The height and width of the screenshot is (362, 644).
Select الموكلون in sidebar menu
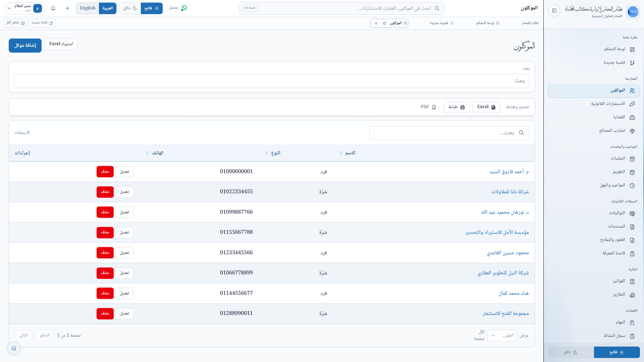tap(594, 90)
